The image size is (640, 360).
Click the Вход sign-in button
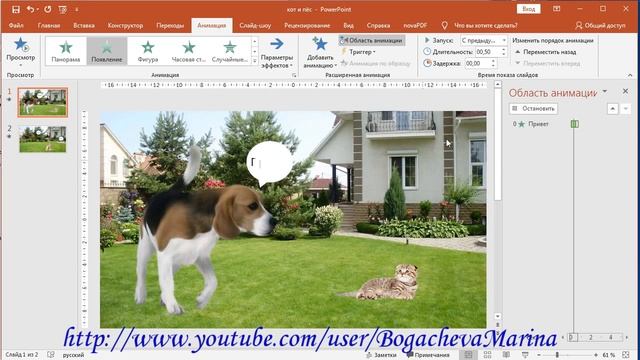pos(528,9)
